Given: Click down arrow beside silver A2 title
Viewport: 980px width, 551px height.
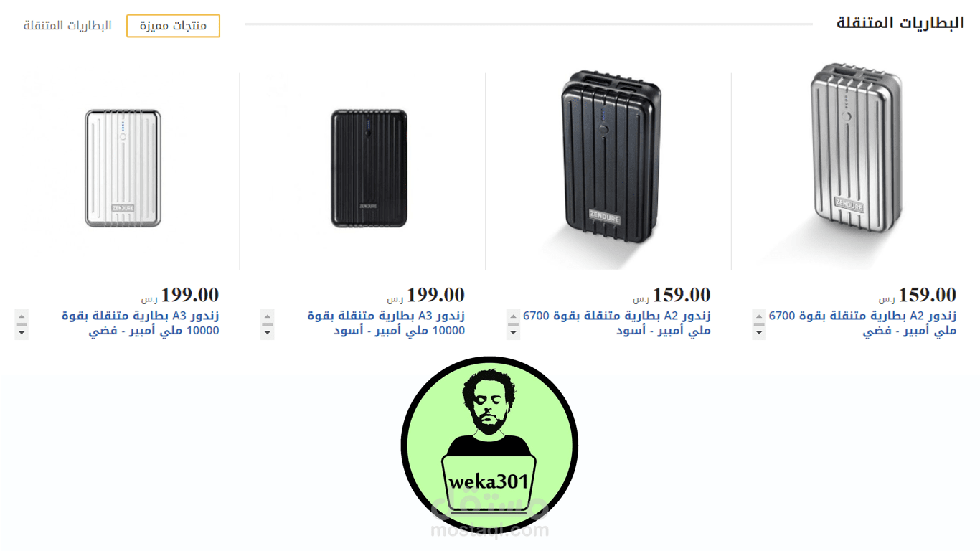Looking at the screenshot, I should point(759,333).
